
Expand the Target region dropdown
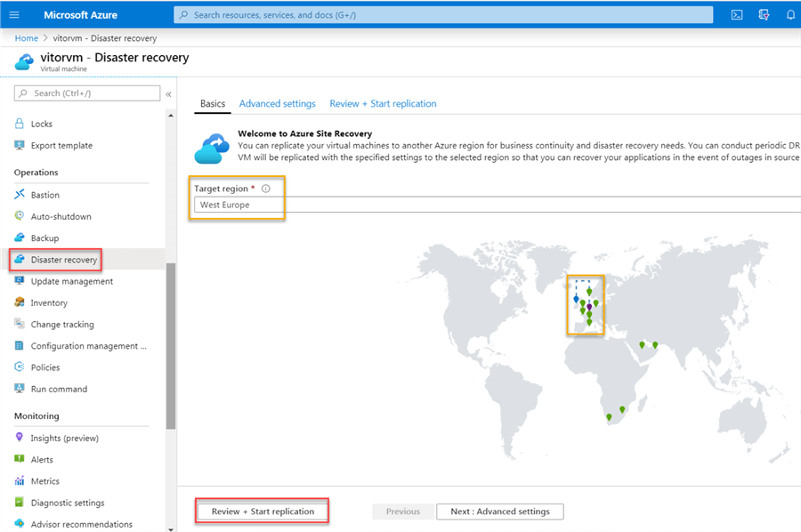(x=498, y=205)
